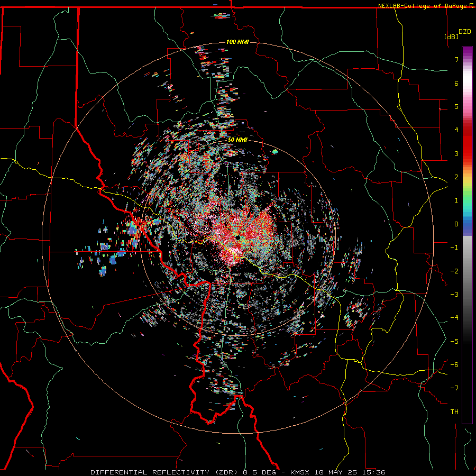Image resolution: width=476 pixels, height=476 pixels.
Task: Select the "1" value on the scale
Action: click(456, 200)
